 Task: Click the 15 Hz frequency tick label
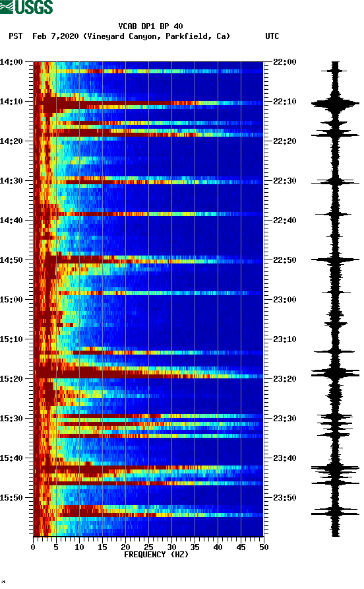point(102,547)
